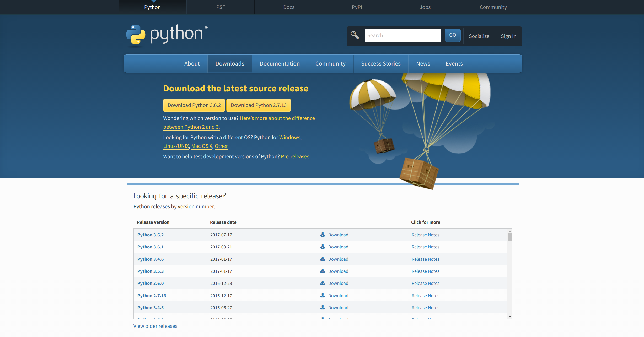Open the About navigation menu
Image resolution: width=644 pixels, height=337 pixels.
(192, 63)
